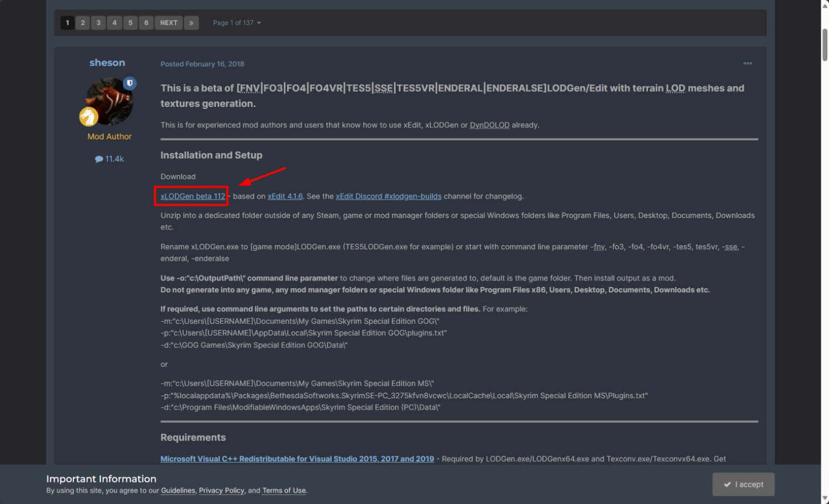Download xLODGen beta 112
The width and height of the screenshot is (829, 504).
click(193, 196)
